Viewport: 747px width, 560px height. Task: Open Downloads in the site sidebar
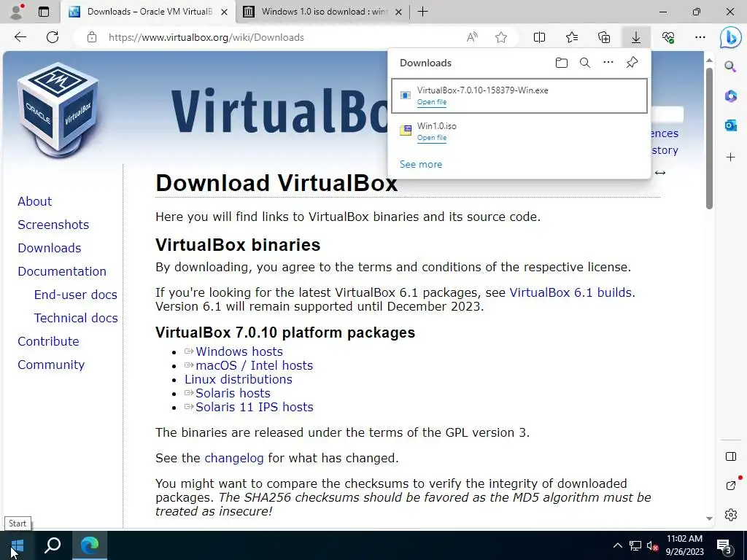coord(50,248)
